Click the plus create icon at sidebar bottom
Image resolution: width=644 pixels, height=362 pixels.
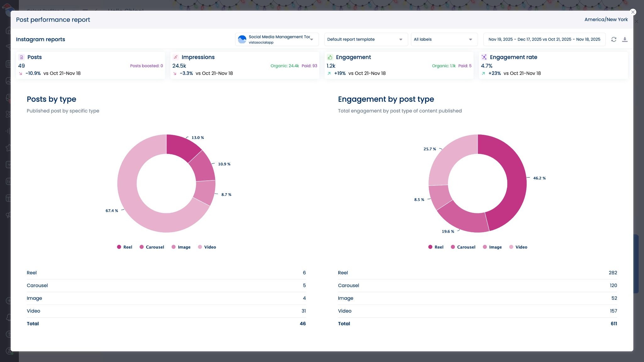pyautogui.click(x=8, y=301)
